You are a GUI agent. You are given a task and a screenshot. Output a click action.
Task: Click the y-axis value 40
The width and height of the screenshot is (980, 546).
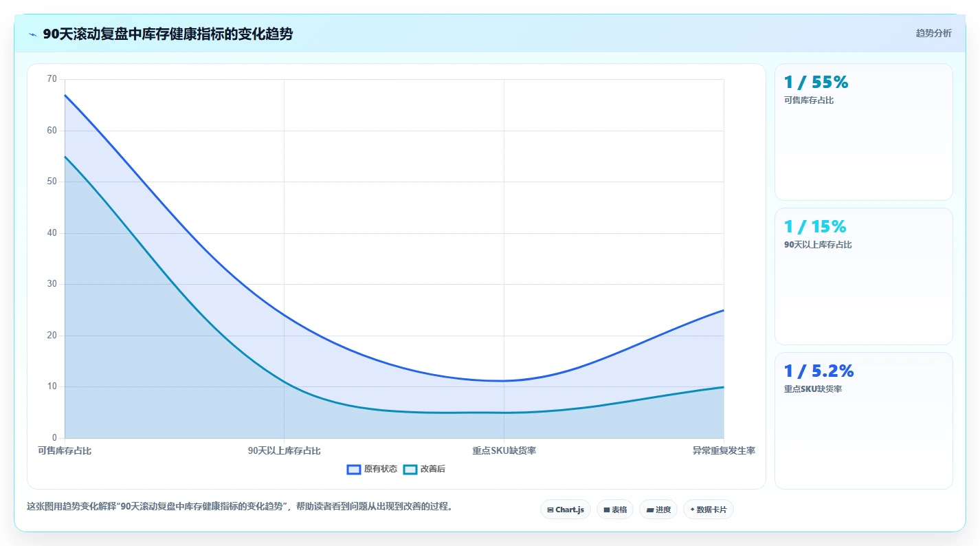click(x=52, y=233)
